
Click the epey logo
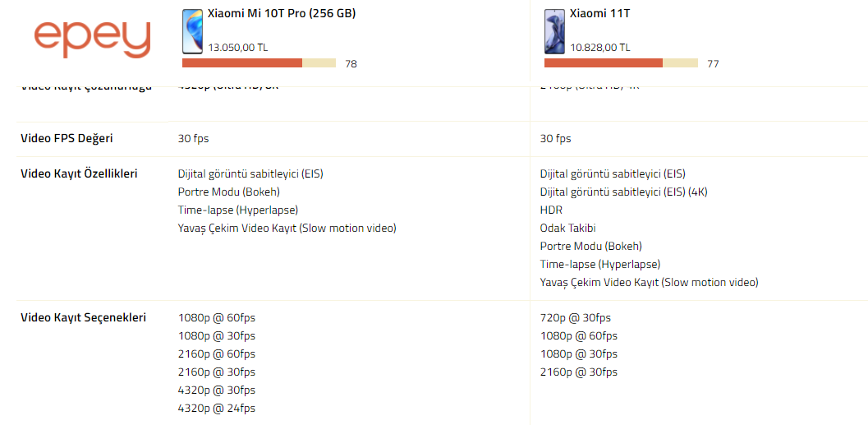tap(92, 40)
